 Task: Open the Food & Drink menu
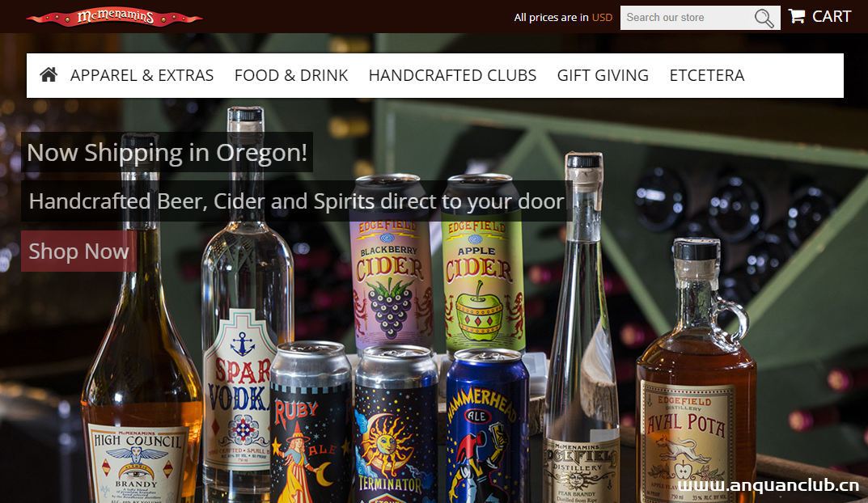[291, 75]
